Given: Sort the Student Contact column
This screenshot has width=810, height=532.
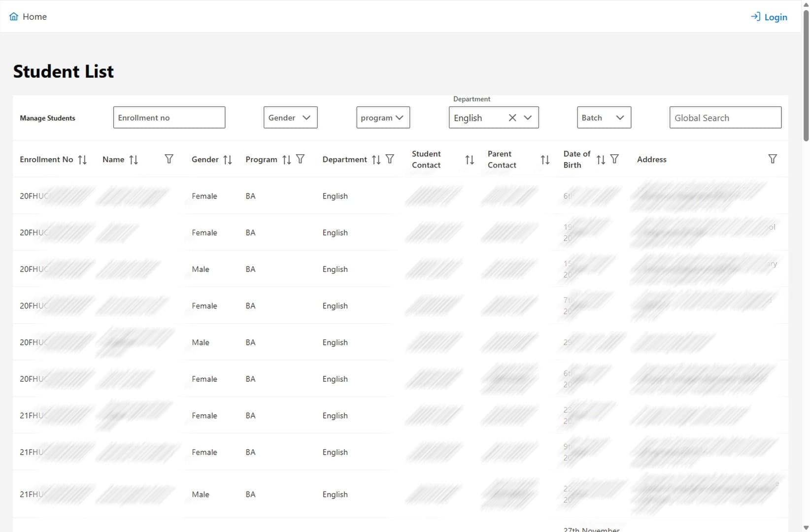Looking at the screenshot, I should [469, 159].
